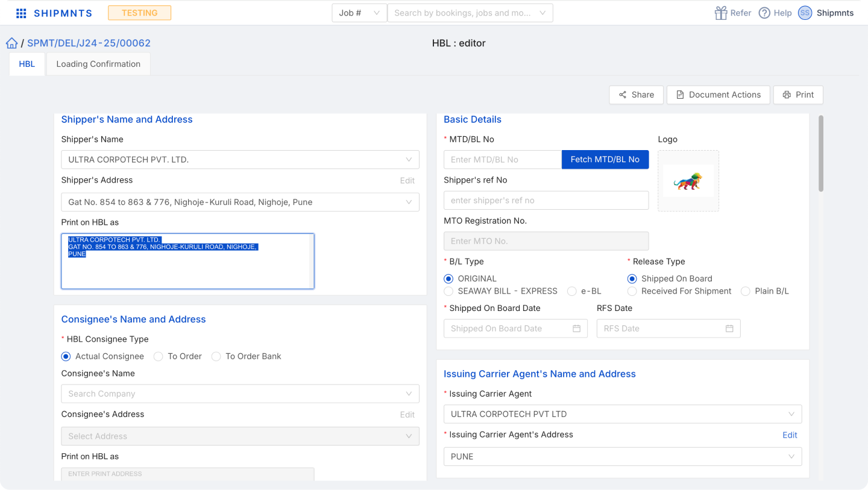Click the RFS Date field
This screenshot has height=490, width=868.
pos(668,328)
